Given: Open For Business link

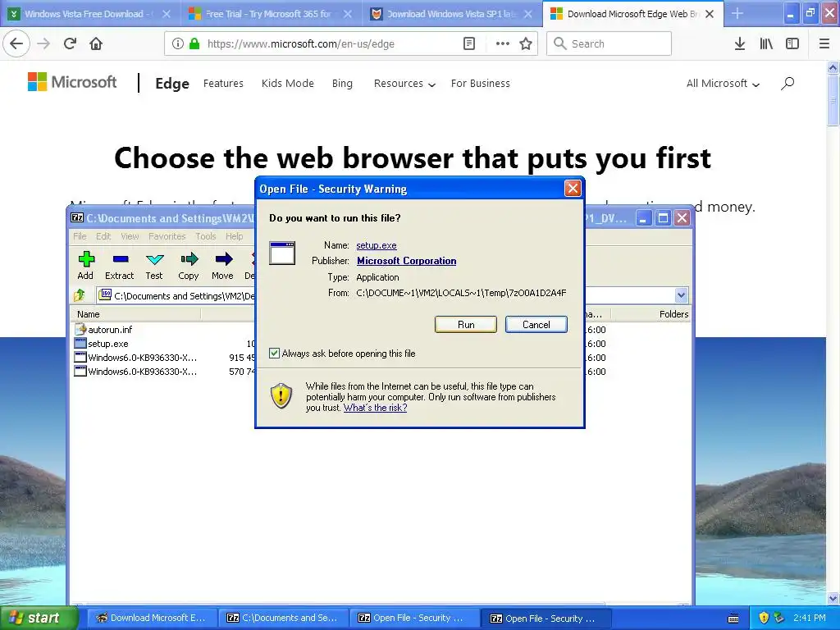Looking at the screenshot, I should click(481, 83).
